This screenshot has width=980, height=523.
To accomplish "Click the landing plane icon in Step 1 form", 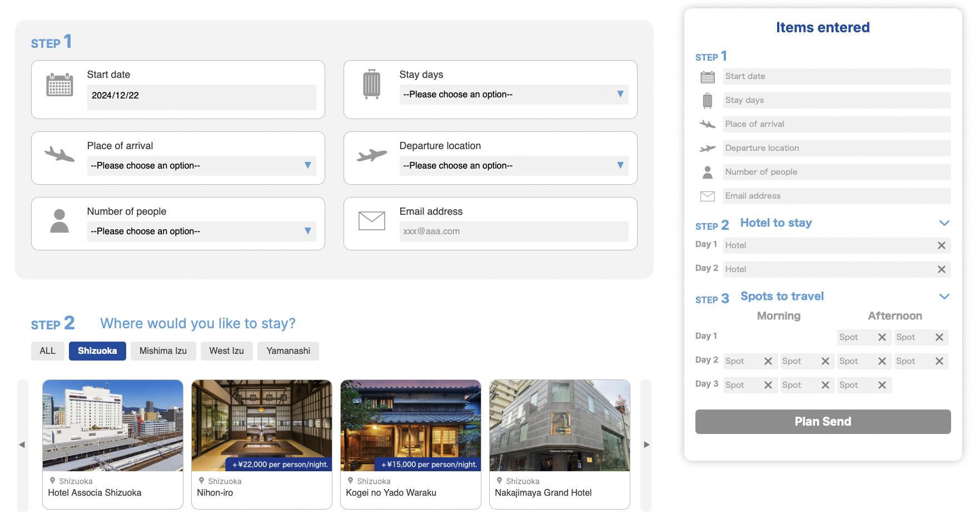I will [x=59, y=154].
